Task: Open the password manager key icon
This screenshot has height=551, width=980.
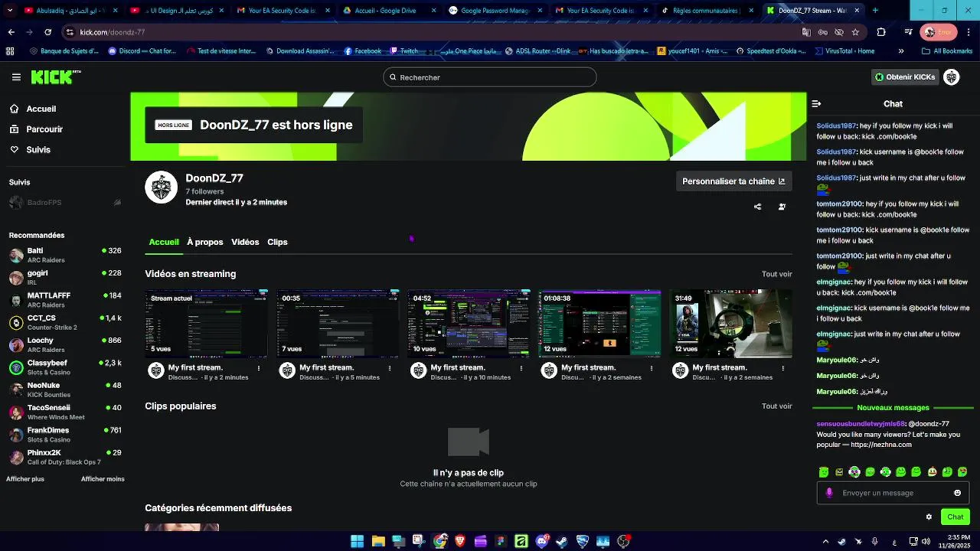Action: (x=822, y=32)
